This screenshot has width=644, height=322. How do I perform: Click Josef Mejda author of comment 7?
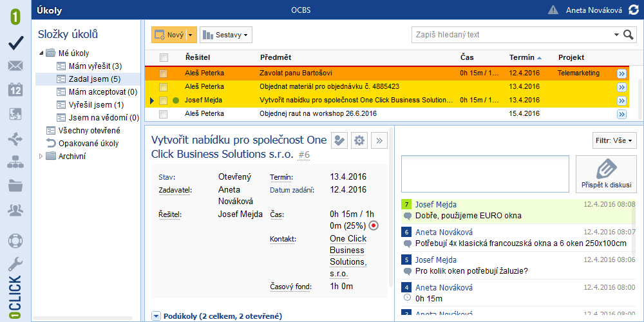point(436,204)
